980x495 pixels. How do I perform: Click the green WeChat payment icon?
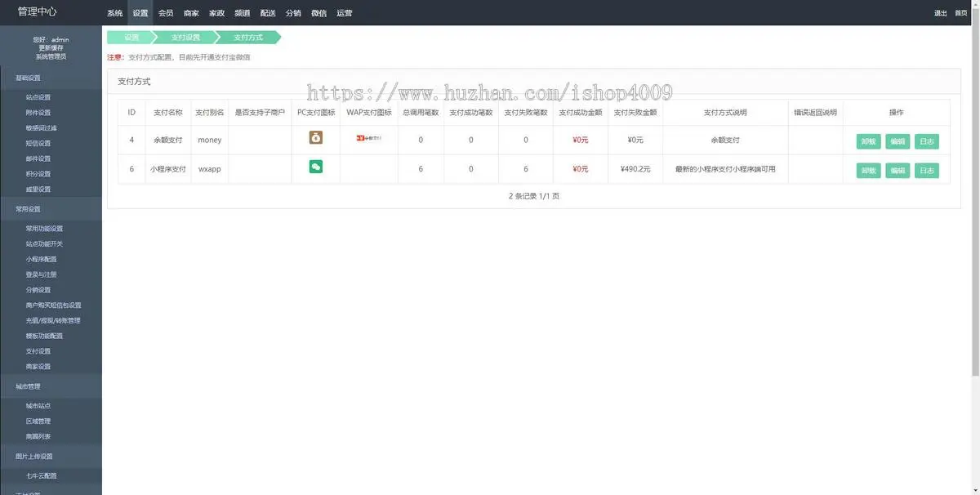tap(316, 167)
